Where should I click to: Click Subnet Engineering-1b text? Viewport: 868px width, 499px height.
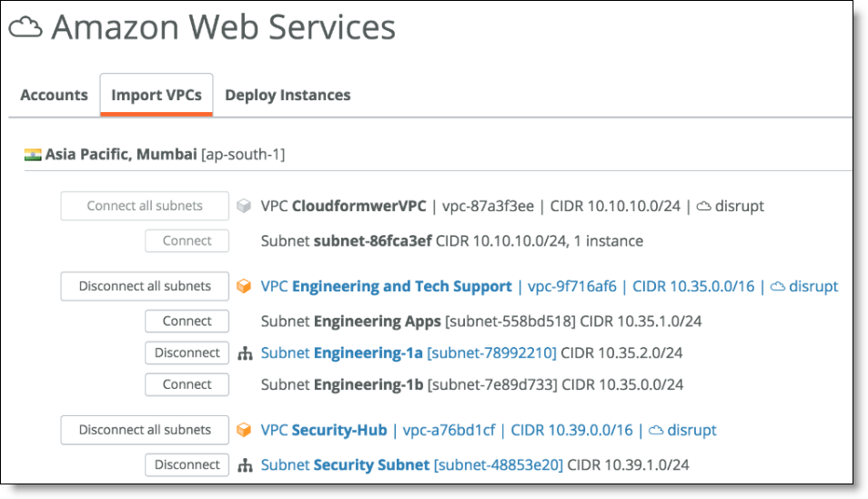pos(342,384)
